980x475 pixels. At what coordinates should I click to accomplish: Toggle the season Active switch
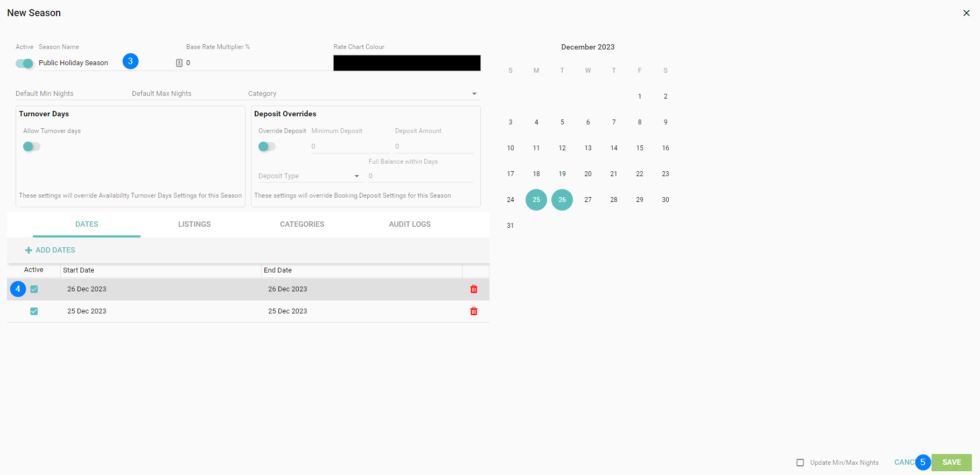coord(24,64)
